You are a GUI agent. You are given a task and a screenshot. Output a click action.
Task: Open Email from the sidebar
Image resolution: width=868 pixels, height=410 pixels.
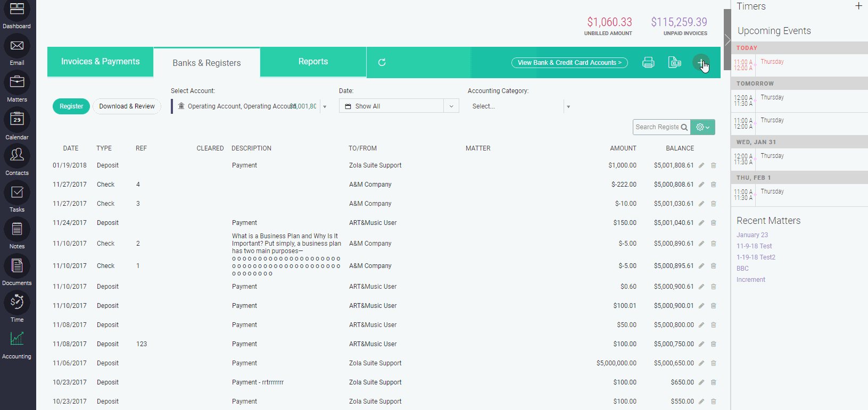click(x=17, y=46)
